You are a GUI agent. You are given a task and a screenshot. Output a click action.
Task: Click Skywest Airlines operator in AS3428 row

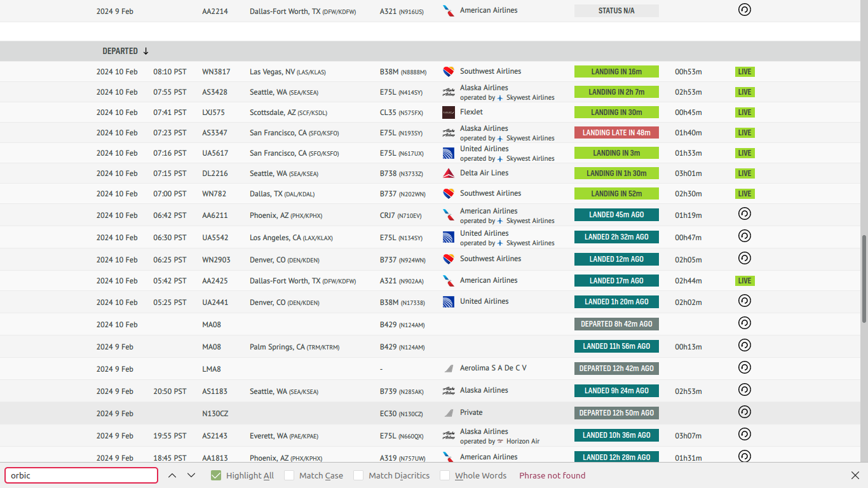531,98
